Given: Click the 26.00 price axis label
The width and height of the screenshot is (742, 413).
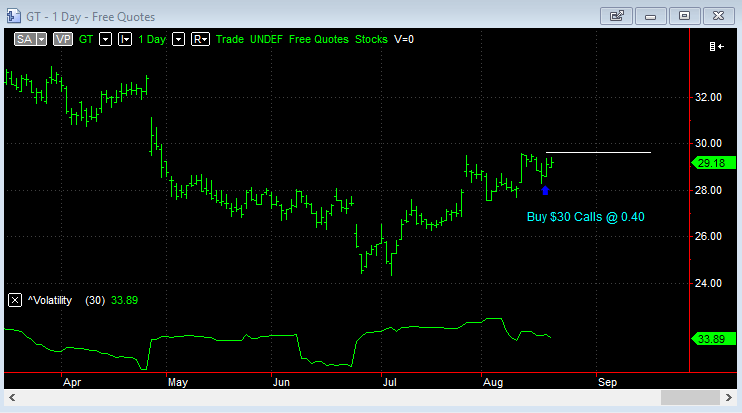Looking at the screenshot, I should point(708,236).
